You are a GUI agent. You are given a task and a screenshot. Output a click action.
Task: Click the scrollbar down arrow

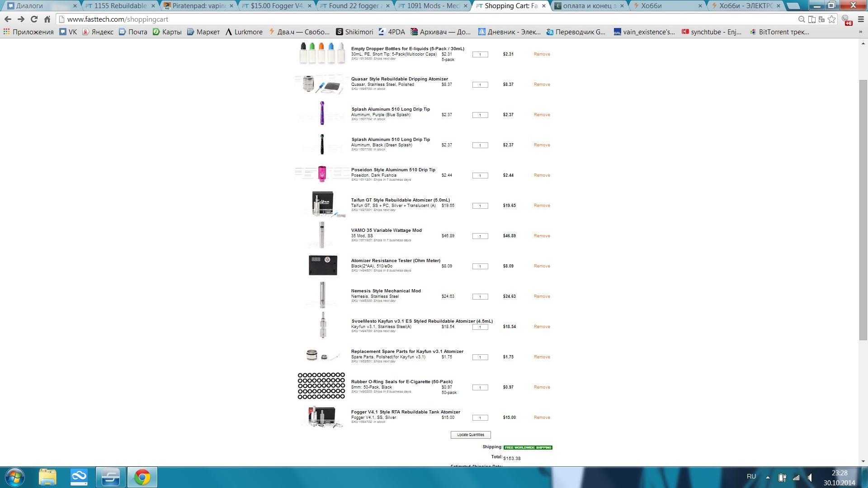[x=863, y=461]
